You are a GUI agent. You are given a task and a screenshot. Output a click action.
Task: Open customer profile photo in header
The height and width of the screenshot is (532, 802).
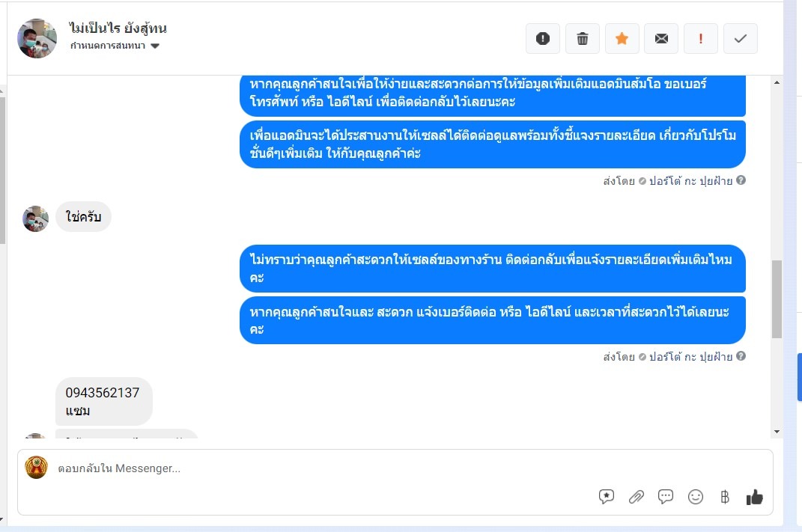37,38
